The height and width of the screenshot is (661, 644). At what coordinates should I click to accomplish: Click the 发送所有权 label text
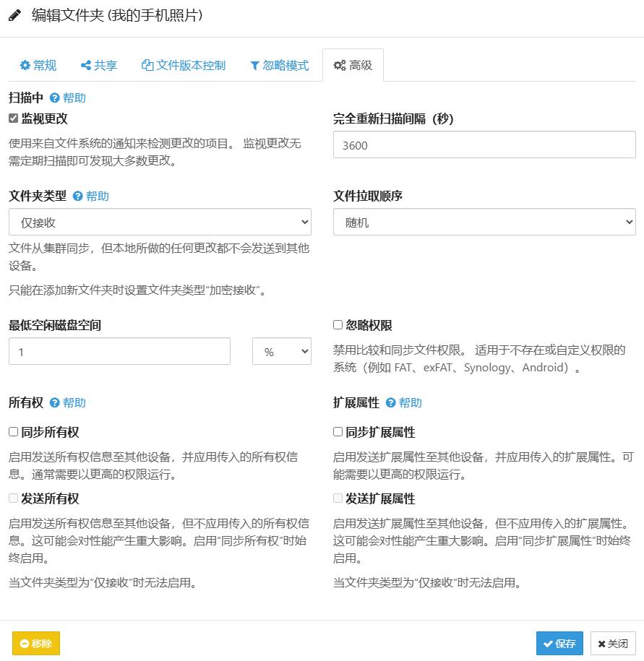click(50, 498)
